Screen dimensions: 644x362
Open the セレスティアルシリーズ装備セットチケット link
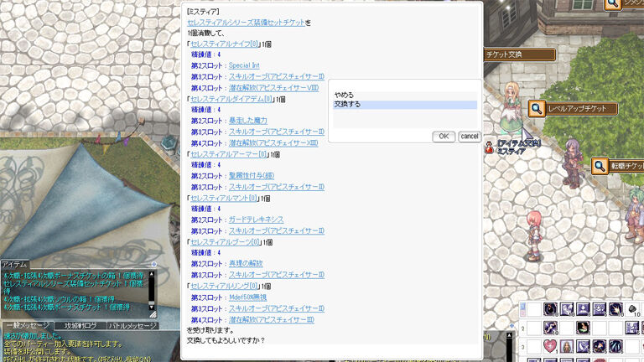pyautogui.click(x=246, y=23)
